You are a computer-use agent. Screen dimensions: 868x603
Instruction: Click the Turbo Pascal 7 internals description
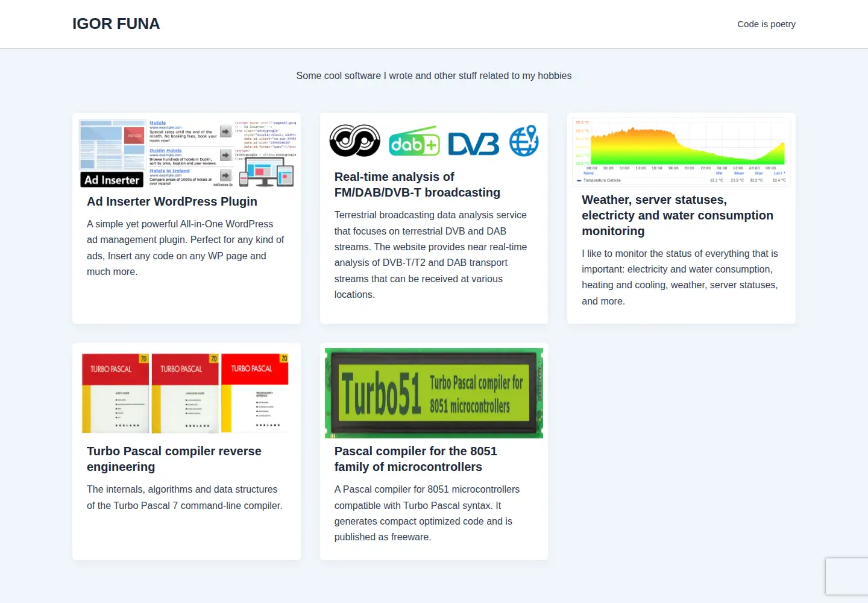(x=184, y=497)
